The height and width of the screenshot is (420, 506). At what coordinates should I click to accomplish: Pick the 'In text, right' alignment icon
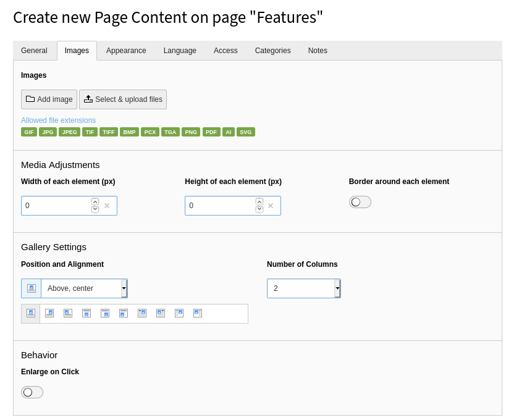tap(142, 313)
